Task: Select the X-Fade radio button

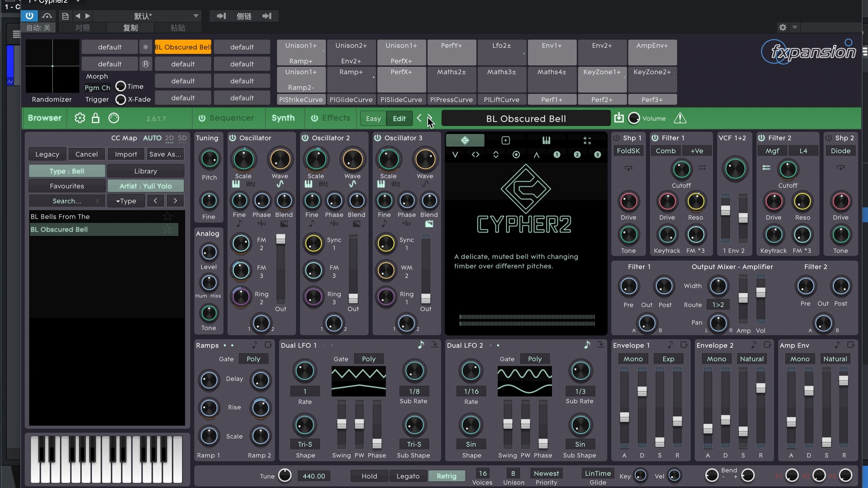Action: tap(120, 99)
